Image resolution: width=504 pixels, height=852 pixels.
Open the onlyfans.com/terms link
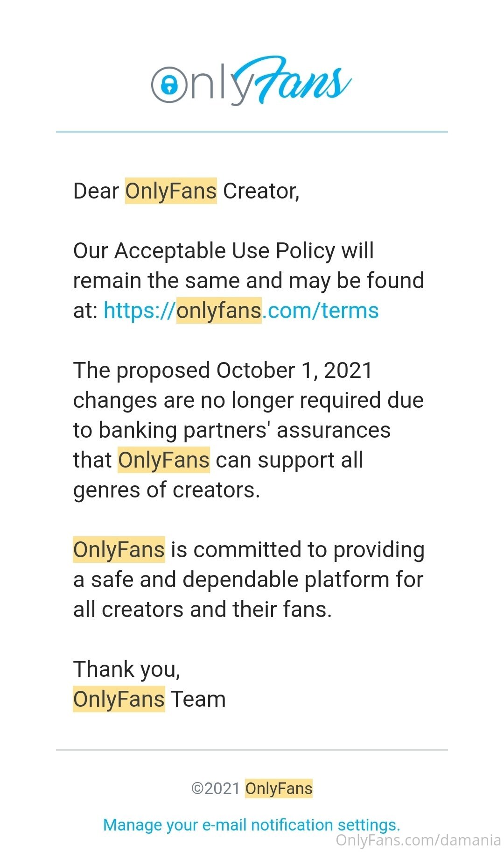(241, 311)
